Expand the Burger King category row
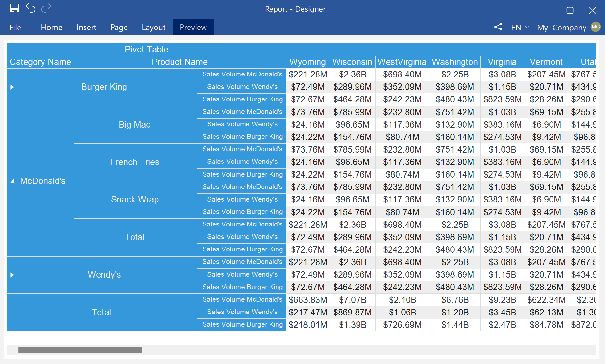 pos(12,87)
